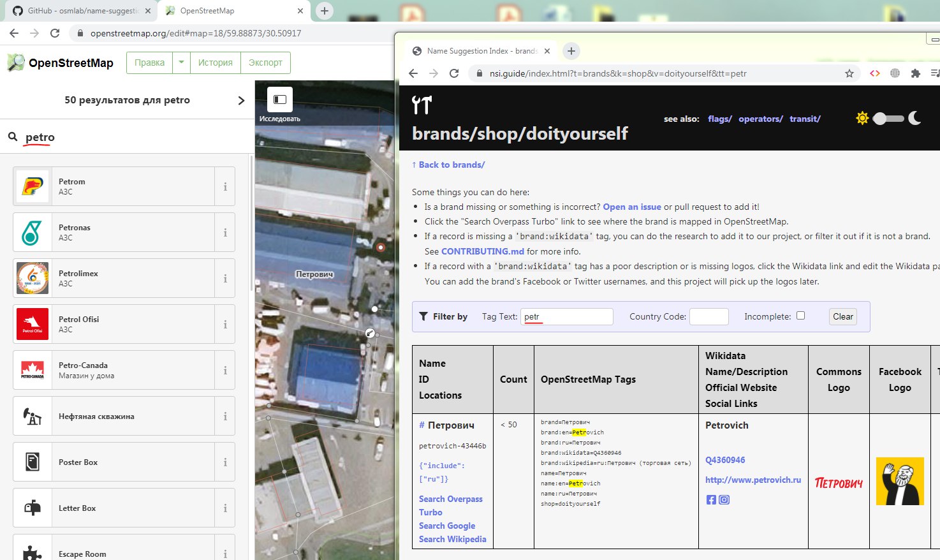The width and height of the screenshot is (940, 560).
Task: Click the Search Google link
Action: 447,526
